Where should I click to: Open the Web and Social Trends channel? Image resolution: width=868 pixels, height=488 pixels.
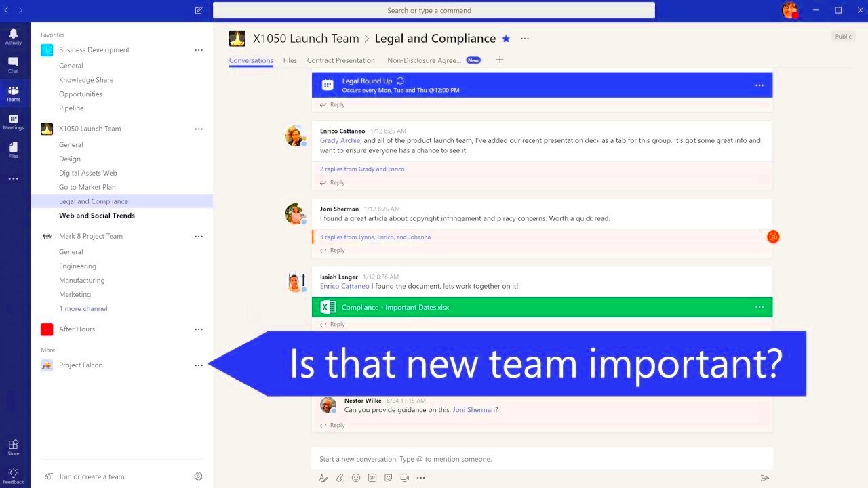[97, 216]
